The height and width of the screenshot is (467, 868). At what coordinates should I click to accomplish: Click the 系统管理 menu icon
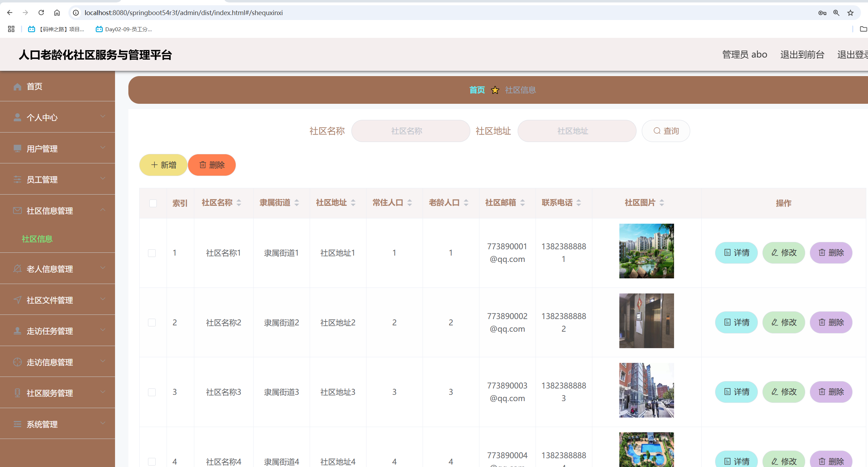tap(17, 424)
